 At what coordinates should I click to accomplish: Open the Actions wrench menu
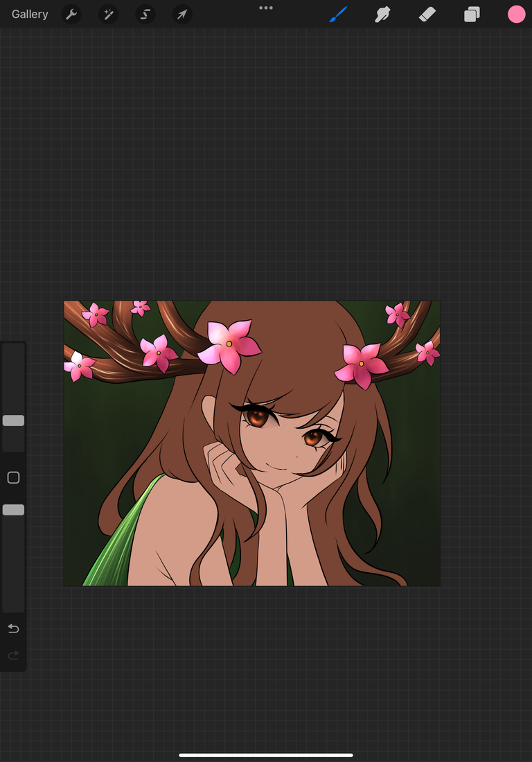(x=71, y=14)
